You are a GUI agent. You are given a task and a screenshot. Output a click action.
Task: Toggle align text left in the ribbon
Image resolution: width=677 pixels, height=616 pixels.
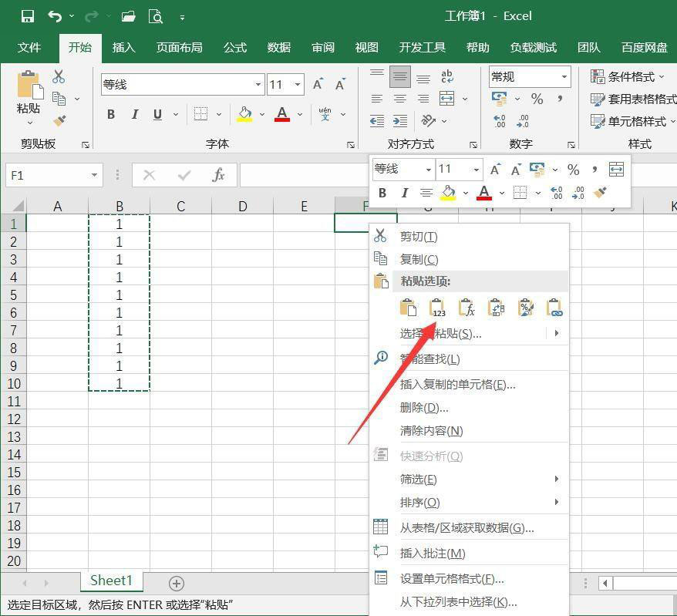click(377, 99)
